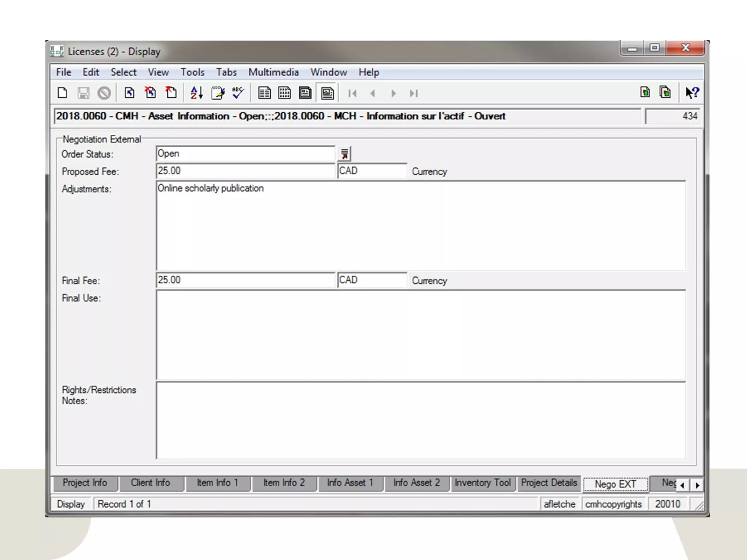Go to the last record arrow

click(414, 94)
